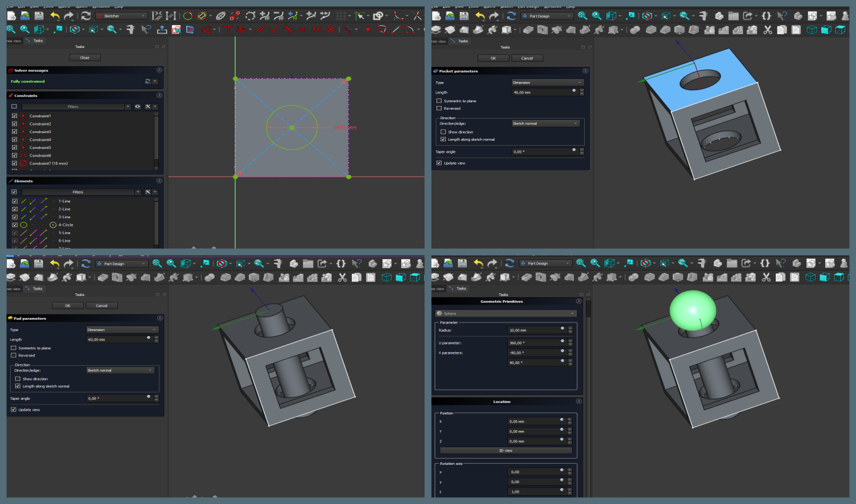Click Undo arrow in Sketcher window toolbar
This screenshot has width=856, height=504.
point(55,16)
